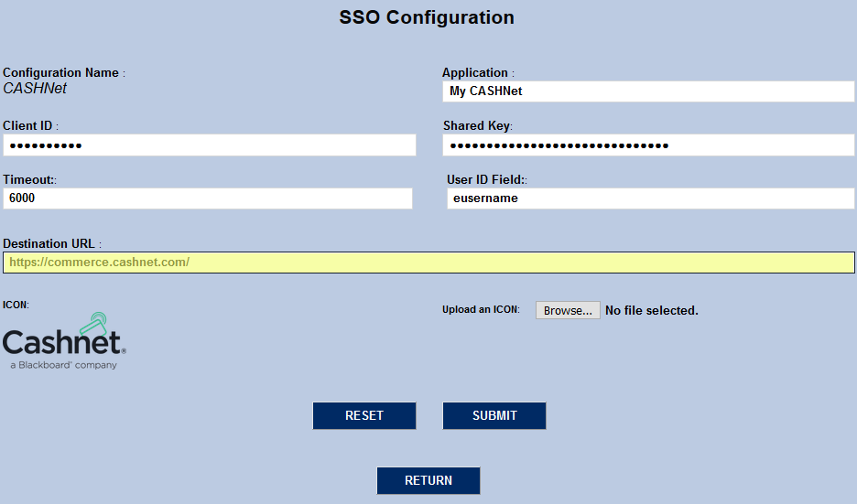The height and width of the screenshot is (504, 857).
Task: Click the 'Destination URL' label
Action: [x=49, y=244]
